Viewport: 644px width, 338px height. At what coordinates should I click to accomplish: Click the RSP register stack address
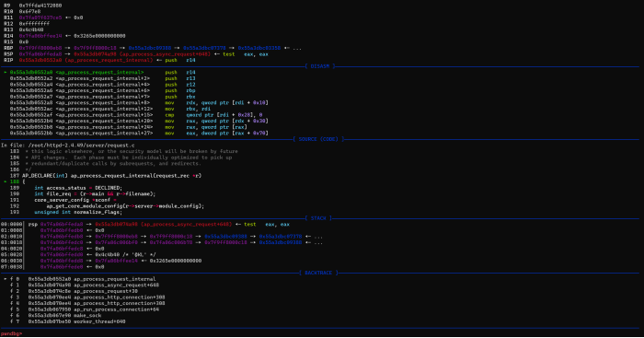pyautogui.click(x=40, y=54)
